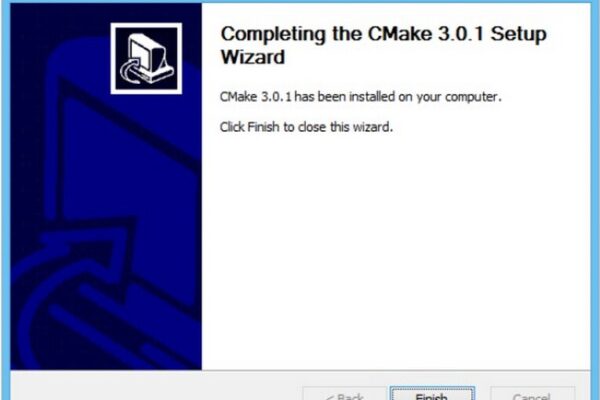Click the right blue window border
Image resolution: width=600 pixels, height=400 pixels.
point(595,199)
